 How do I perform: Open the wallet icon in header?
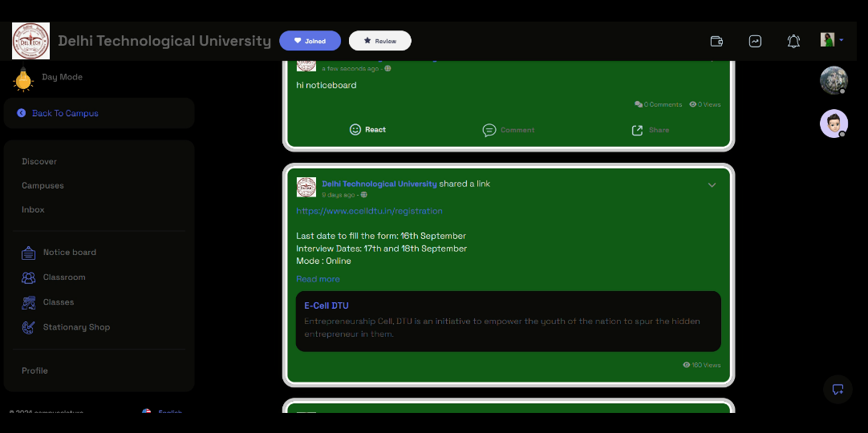click(x=716, y=41)
